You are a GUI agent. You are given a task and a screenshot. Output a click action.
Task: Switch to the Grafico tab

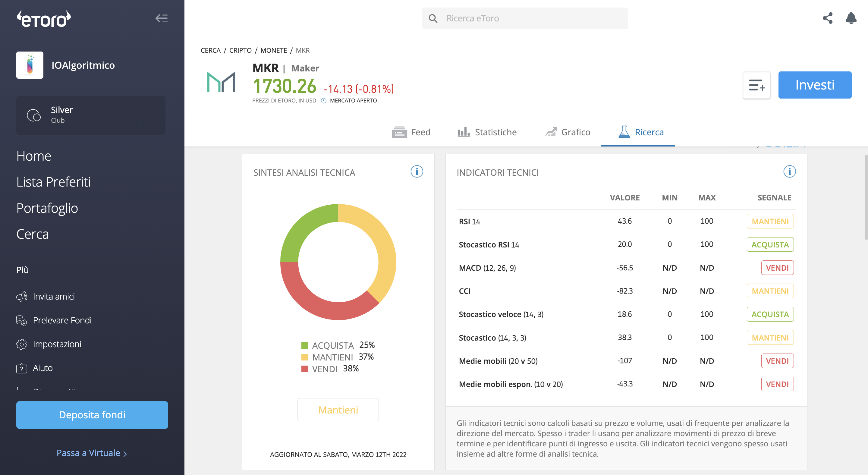coord(568,132)
